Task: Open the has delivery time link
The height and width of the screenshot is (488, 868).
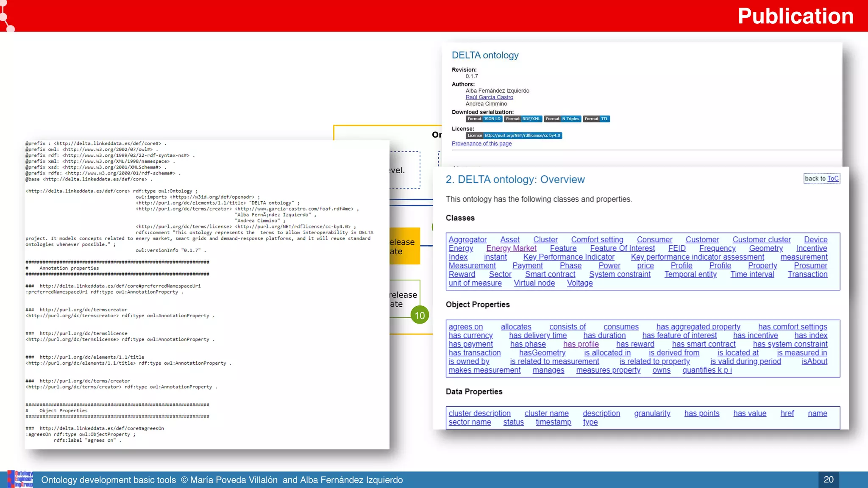Action: click(x=538, y=335)
